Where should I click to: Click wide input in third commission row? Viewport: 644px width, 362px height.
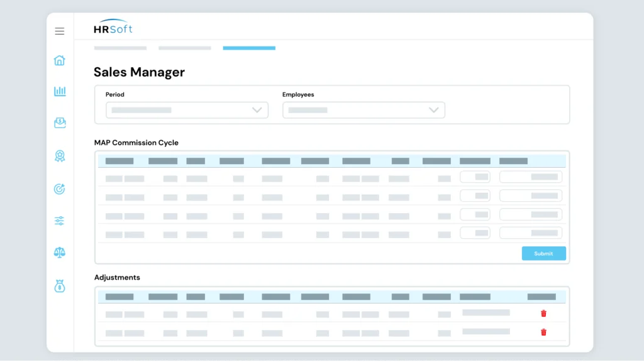531,214
